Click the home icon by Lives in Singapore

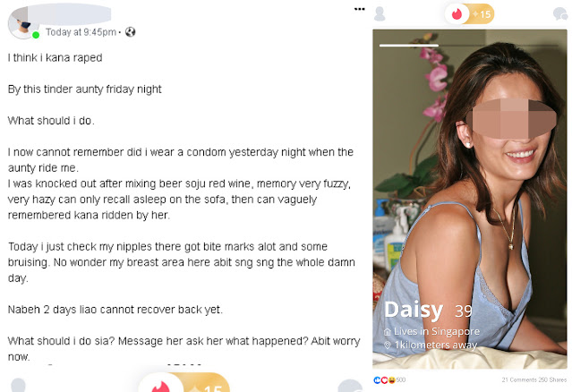point(388,332)
